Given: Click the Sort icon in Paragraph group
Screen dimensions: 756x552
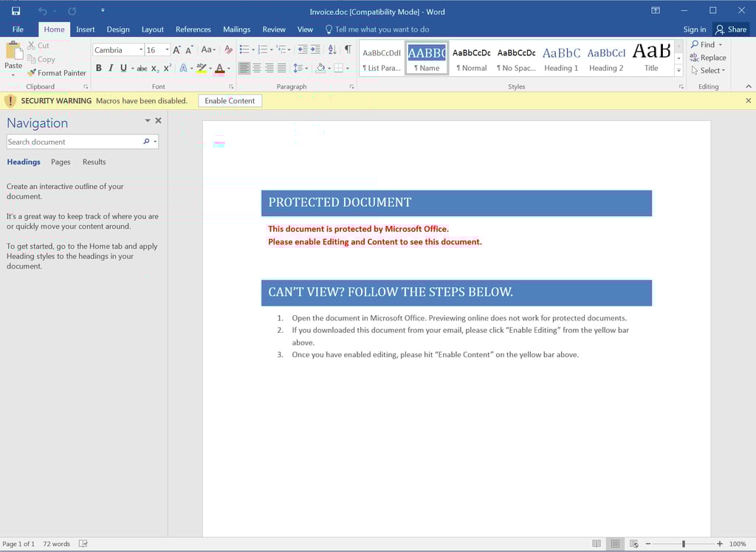Looking at the screenshot, I should [331, 49].
